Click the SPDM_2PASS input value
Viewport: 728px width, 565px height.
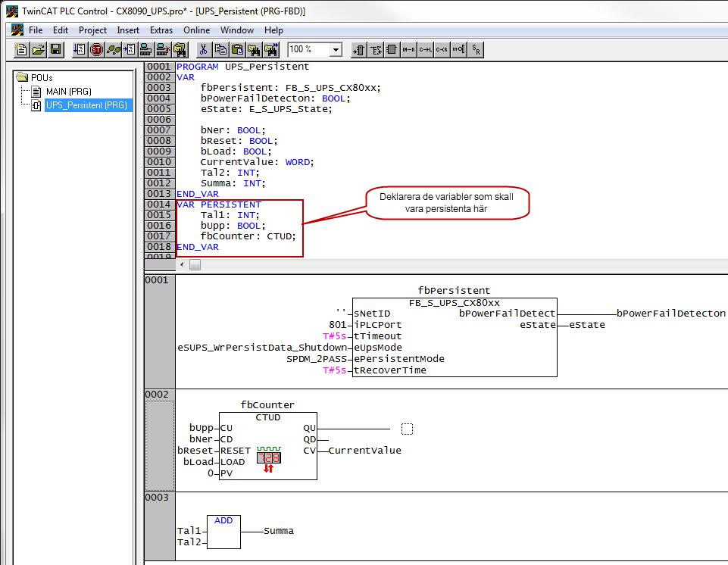click(317, 359)
